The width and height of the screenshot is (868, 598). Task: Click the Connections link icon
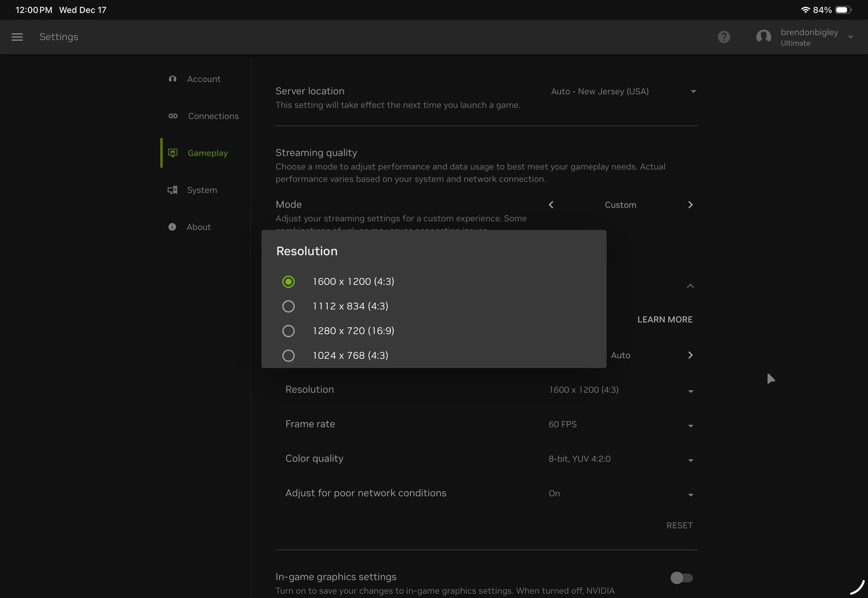[172, 116]
